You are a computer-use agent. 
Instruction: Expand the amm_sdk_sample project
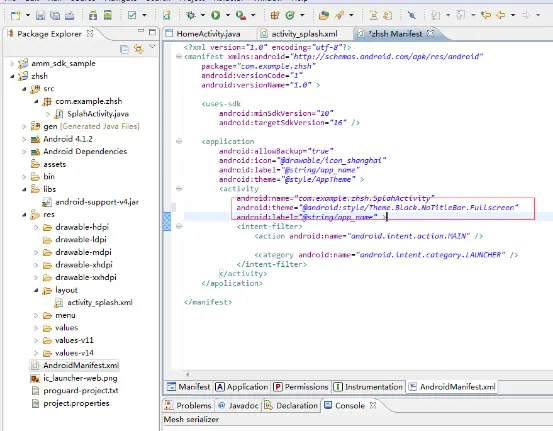(x=12, y=63)
